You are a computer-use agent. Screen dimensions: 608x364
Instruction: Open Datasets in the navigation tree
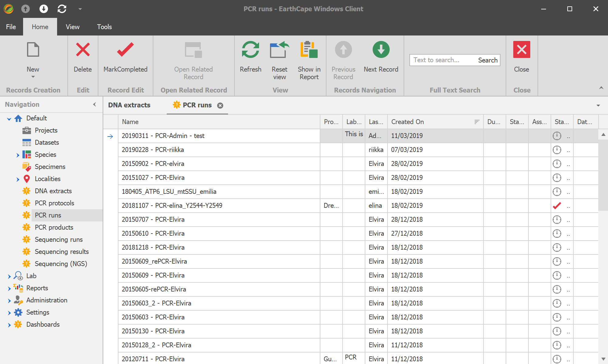click(47, 142)
